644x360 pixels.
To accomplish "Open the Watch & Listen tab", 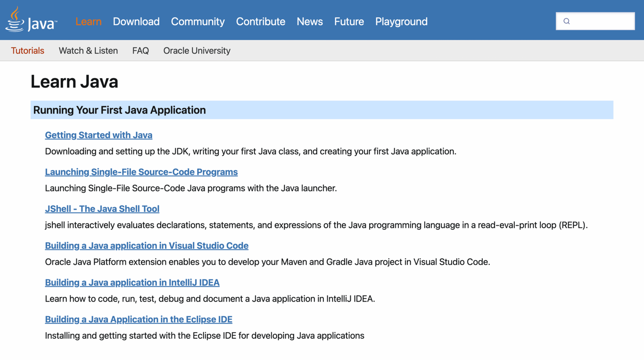I will pos(88,50).
